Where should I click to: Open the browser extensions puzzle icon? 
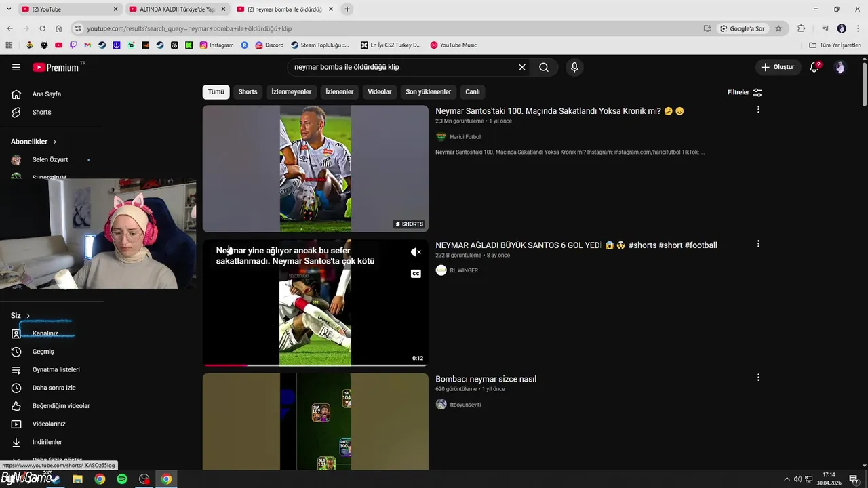pyautogui.click(x=802, y=28)
